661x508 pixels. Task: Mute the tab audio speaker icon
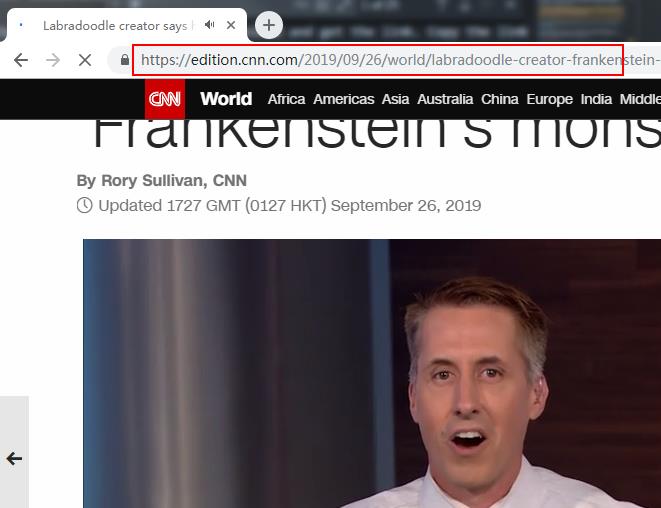(210, 25)
